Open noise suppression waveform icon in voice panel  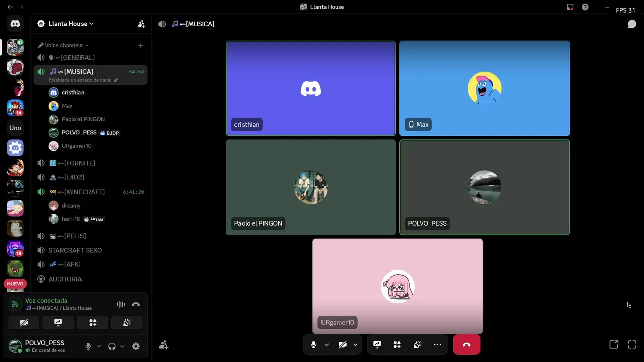[121, 304]
